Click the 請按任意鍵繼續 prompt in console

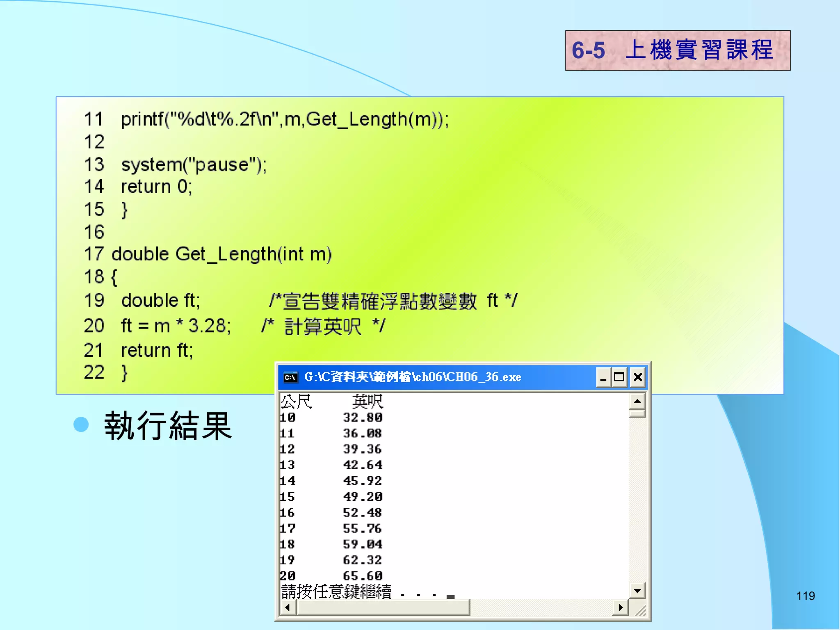click(x=336, y=592)
